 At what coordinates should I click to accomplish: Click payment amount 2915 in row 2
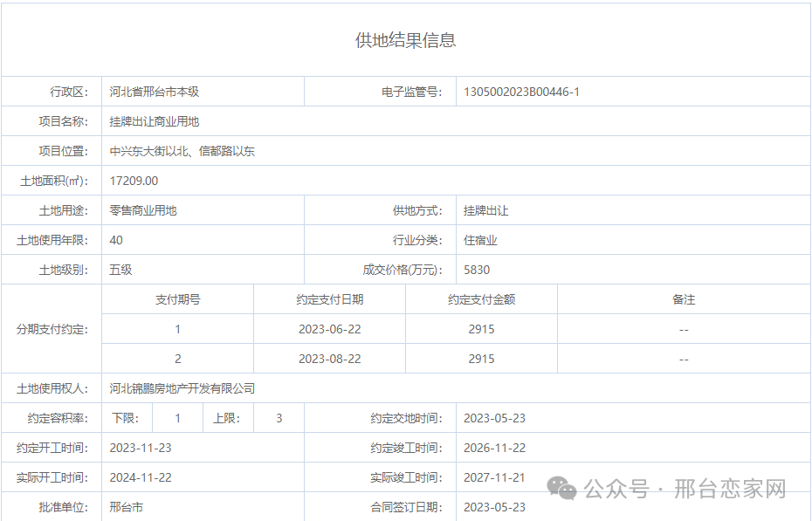(480, 358)
